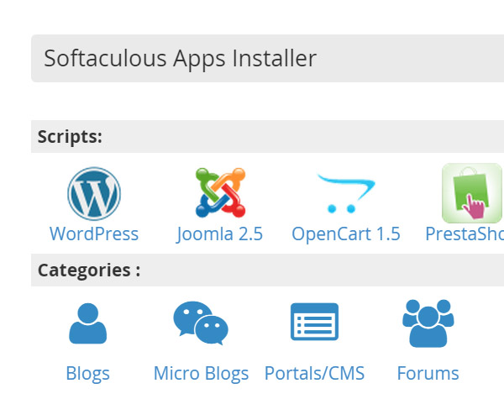The image size is (504, 420).
Task: Click the Forums group icon
Action: point(428,323)
